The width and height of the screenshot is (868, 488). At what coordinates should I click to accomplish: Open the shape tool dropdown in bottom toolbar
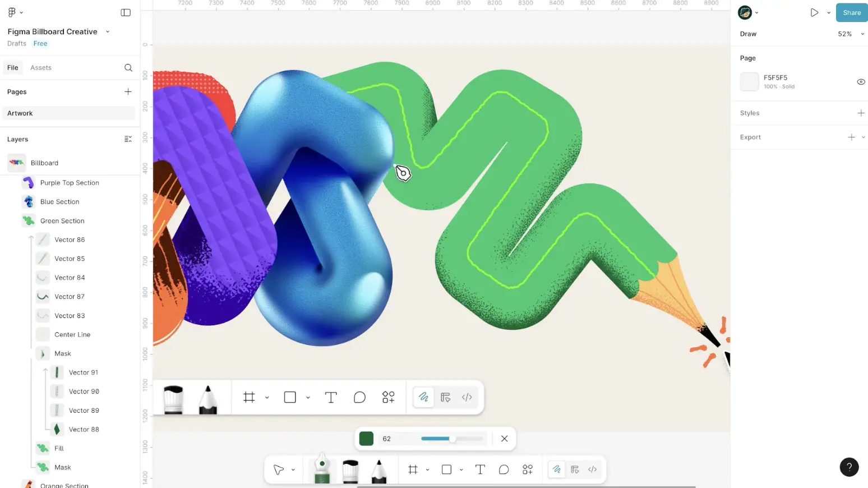[x=461, y=469]
